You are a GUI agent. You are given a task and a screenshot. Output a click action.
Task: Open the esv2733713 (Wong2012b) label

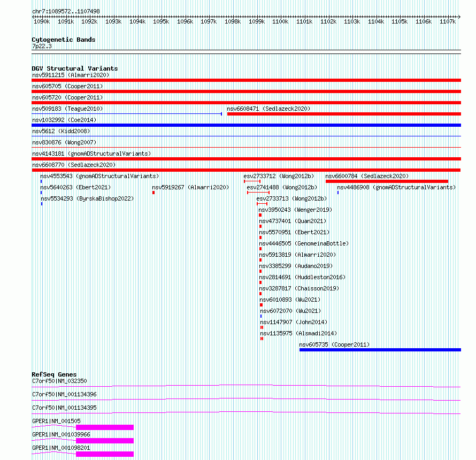(x=291, y=198)
